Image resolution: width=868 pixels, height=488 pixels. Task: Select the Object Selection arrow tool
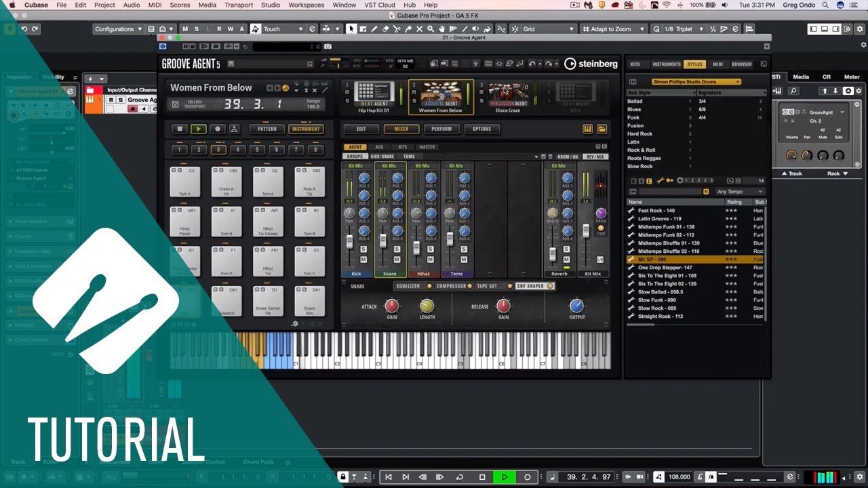click(x=351, y=29)
